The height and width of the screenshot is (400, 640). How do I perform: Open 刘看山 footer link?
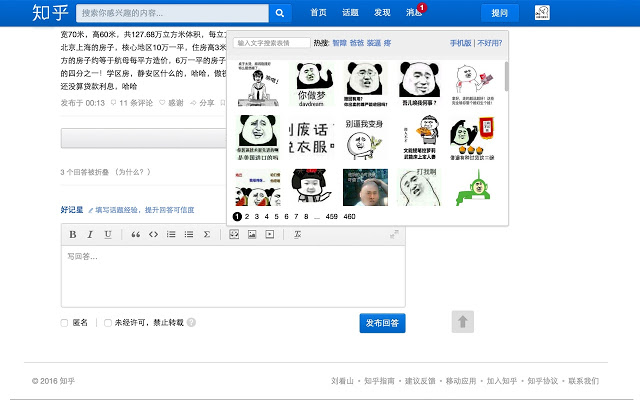pos(342,381)
